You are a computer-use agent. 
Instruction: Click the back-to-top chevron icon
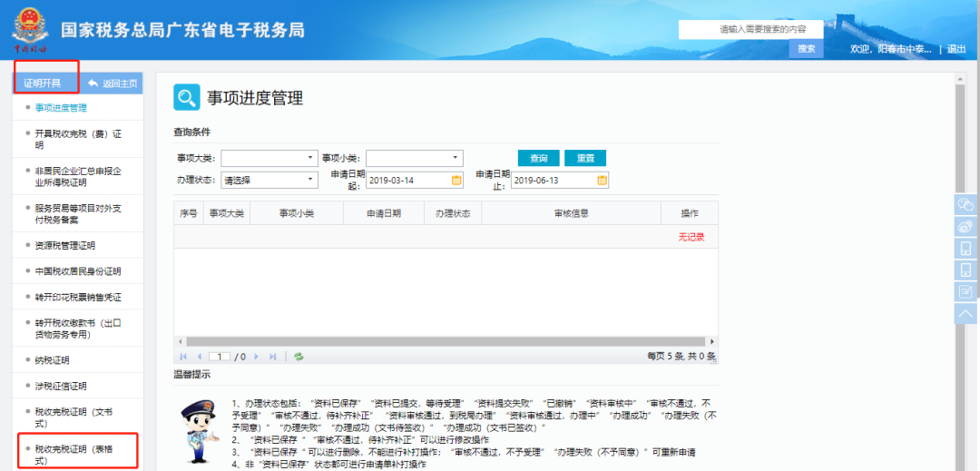click(x=966, y=312)
